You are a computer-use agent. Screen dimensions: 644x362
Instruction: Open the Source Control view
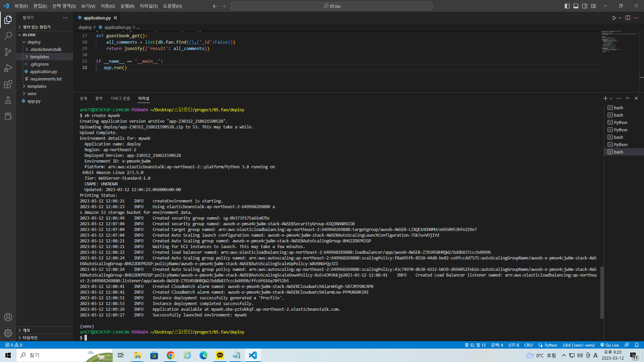point(8,52)
